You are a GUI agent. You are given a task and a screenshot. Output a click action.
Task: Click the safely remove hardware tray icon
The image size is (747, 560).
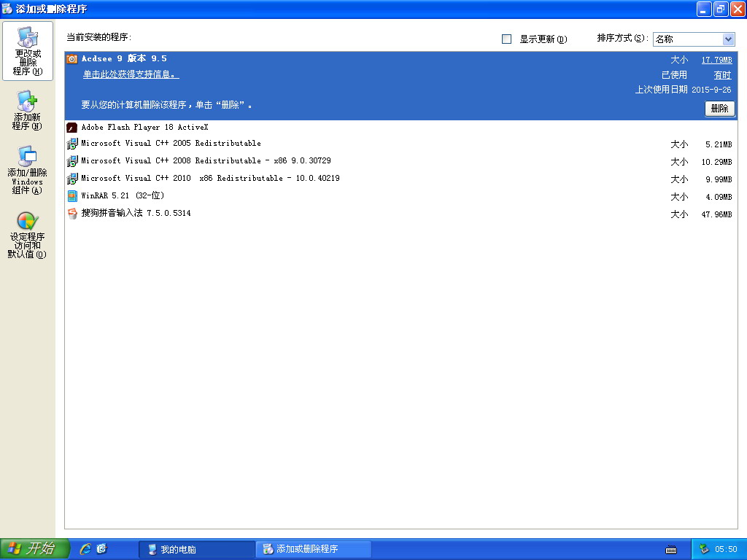tap(704, 549)
